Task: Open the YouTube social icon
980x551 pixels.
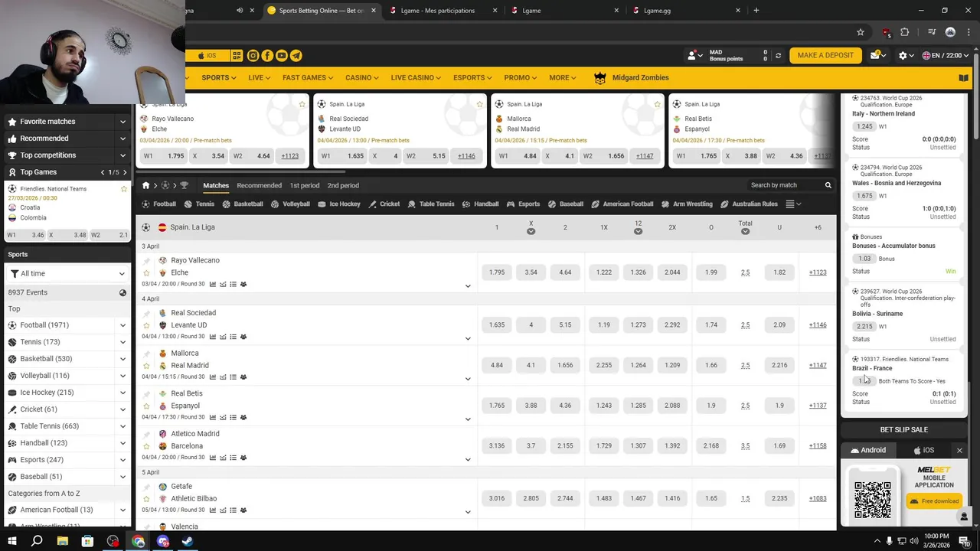Action: 282,56
